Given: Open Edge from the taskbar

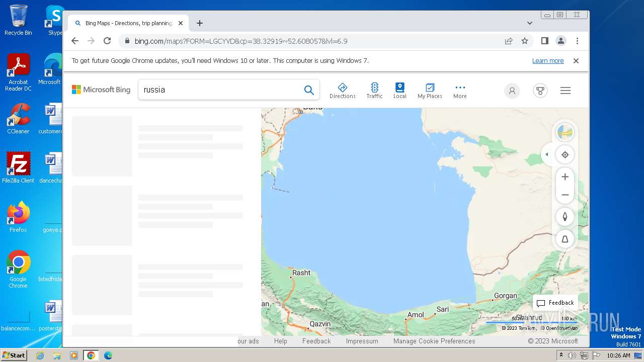Looking at the screenshot, I should coord(108,355).
